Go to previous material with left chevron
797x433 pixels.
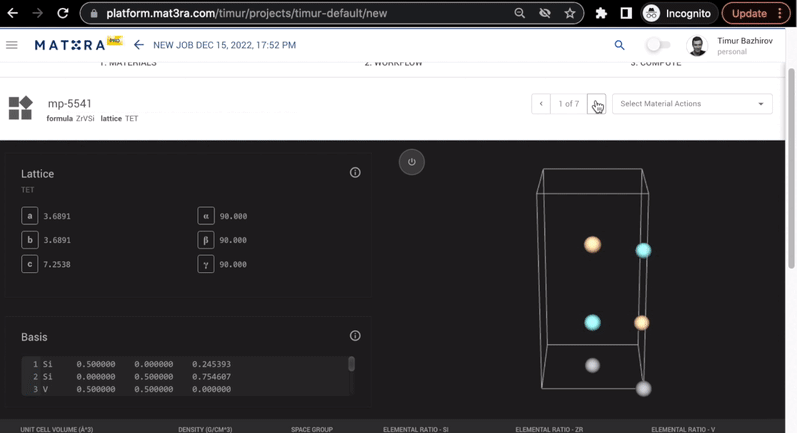click(x=541, y=104)
